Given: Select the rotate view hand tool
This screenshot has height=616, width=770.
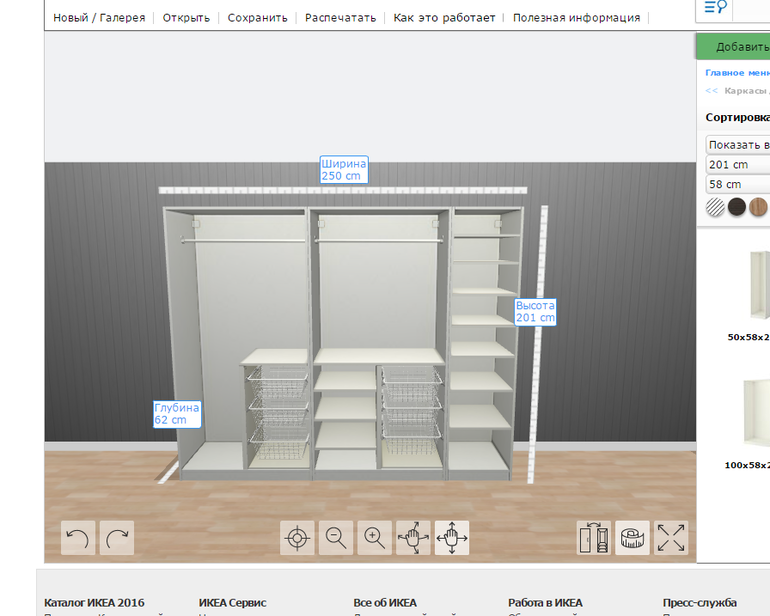Looking at the screenshot, I should point(413,538).
